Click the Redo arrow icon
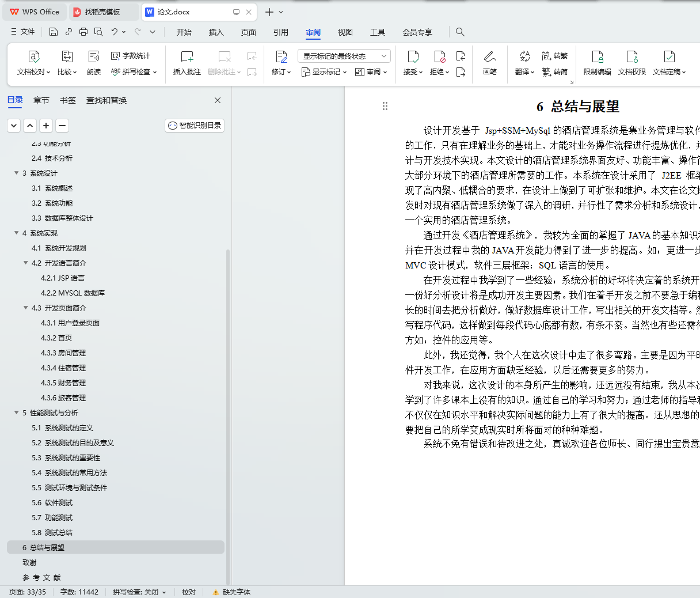 (138, 32)
